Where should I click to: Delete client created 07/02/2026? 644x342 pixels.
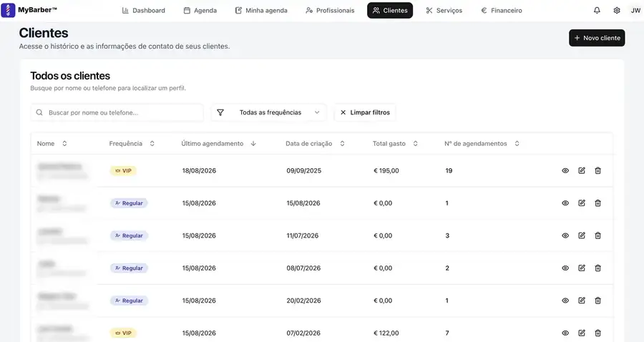point(598,333)
